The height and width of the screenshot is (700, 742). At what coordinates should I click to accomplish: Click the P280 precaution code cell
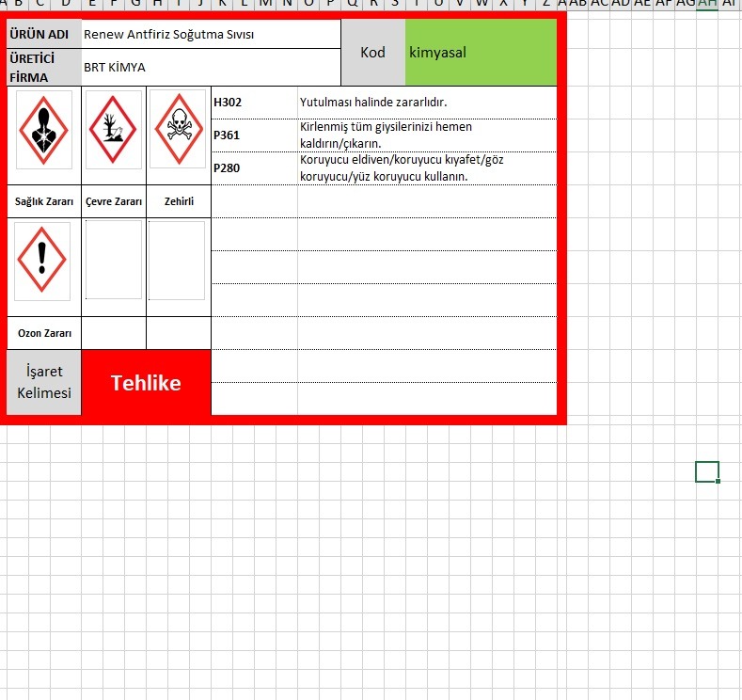[x=255, y=168]
